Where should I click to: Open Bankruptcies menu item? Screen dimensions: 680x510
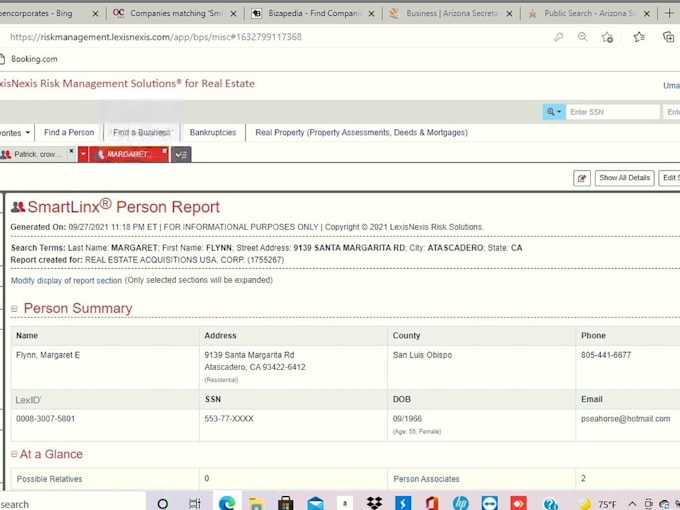[x=213, y=133]
